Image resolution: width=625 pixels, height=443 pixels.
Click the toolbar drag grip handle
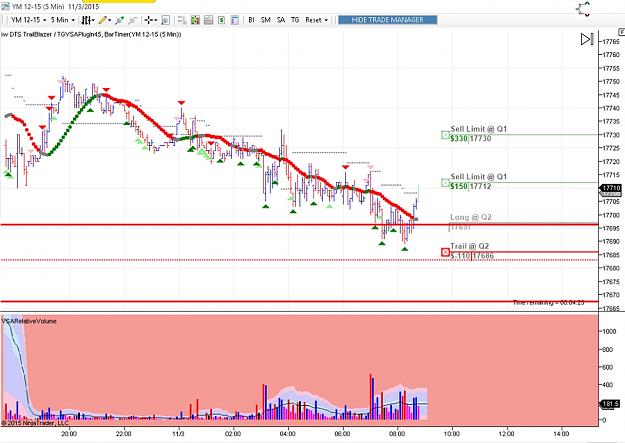click(3, 20)
